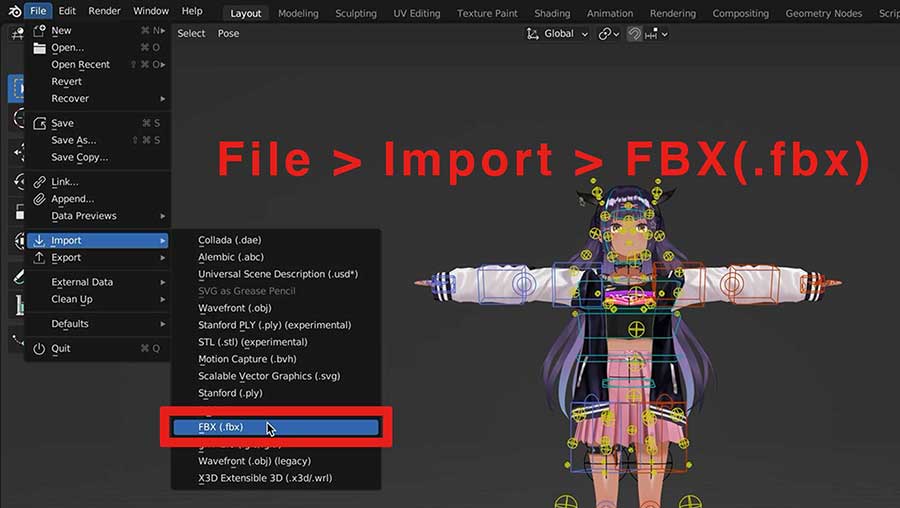Expand the Defaults submenu
This screenshot has width=900, height=508.
(98, 324)
